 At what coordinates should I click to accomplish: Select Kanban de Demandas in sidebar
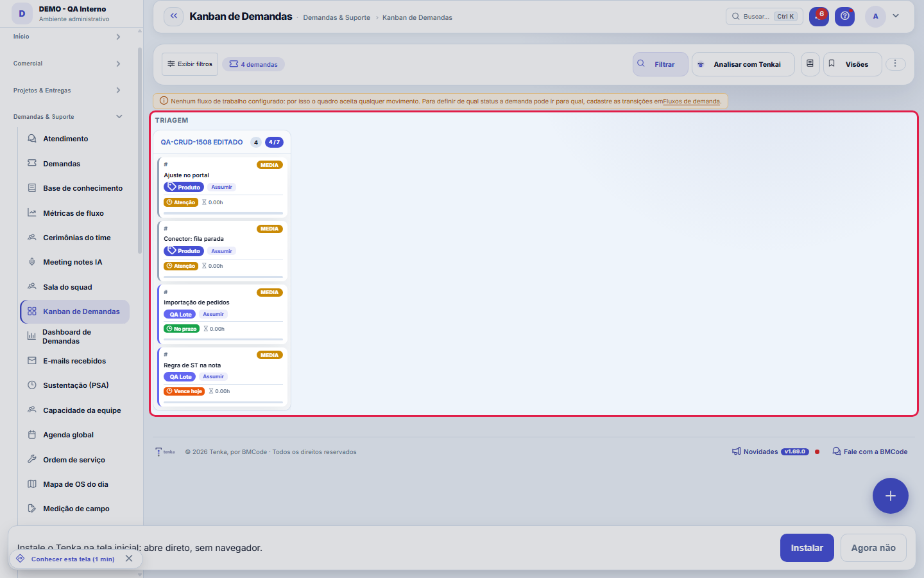coord(74,311)
